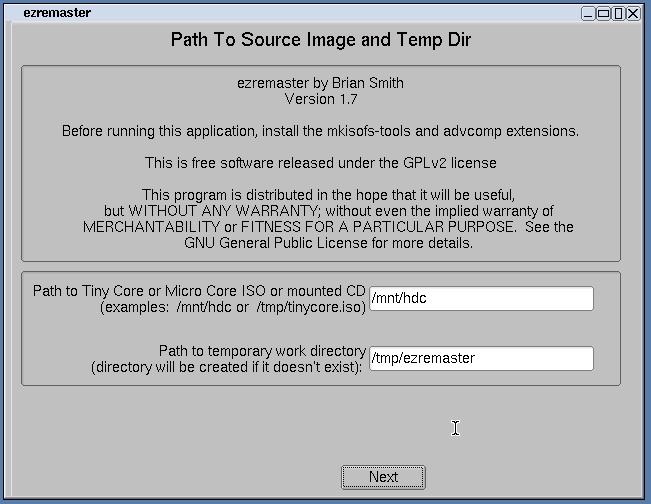Click the 'MERCHANTABILITY or FITNESS' line
651x504 pixels.
click(x=328, y=227)
